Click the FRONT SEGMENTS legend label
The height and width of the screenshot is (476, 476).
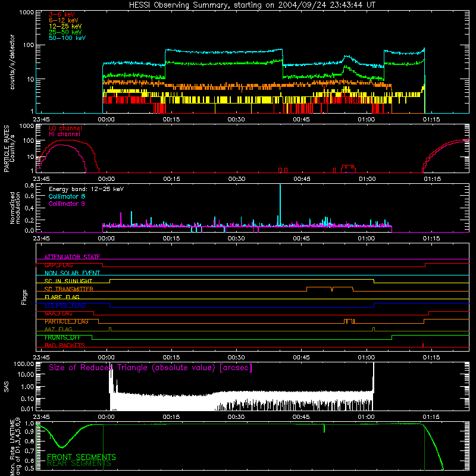(x=82, y=457)
